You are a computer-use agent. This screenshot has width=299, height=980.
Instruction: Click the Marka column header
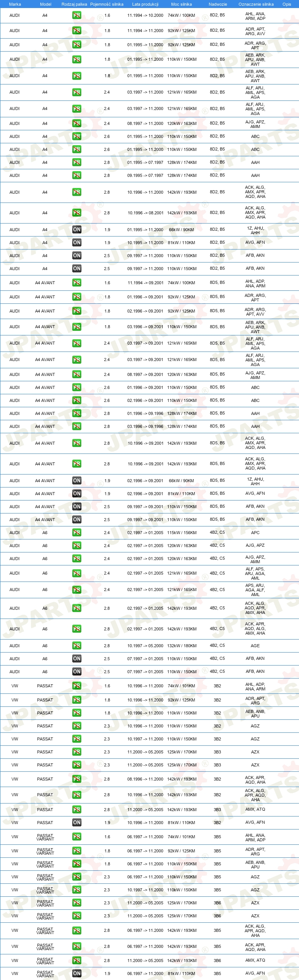pyautogui.click(x=15, y=4)
